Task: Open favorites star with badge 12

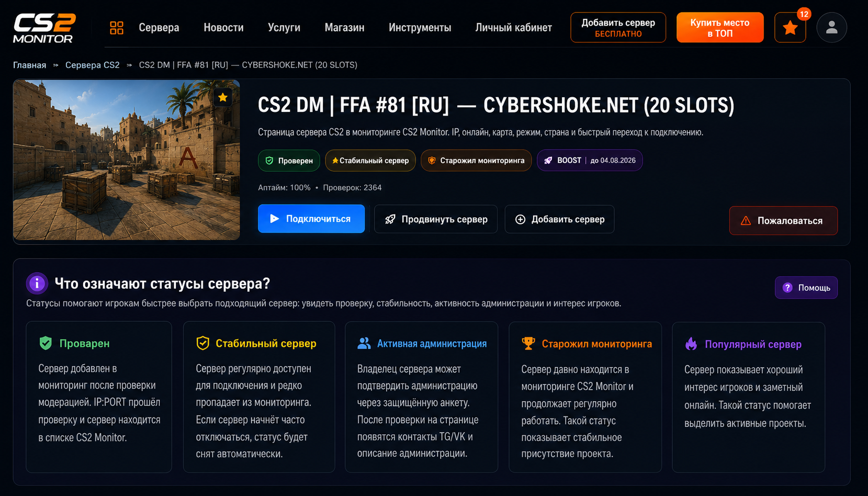Action: pos(790,27)
